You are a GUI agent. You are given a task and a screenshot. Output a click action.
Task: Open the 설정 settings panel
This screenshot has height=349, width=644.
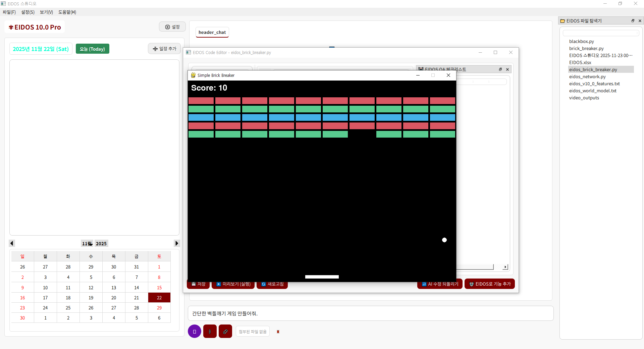point(172,27)
